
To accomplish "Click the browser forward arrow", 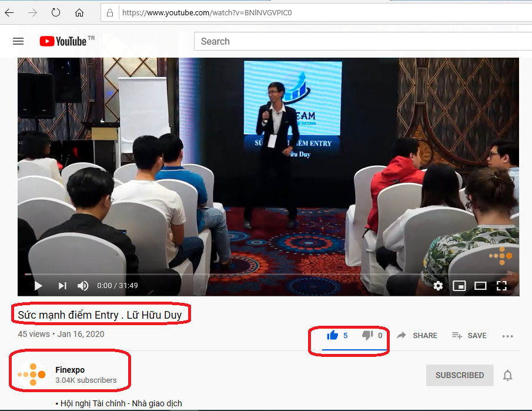I will point(32,13).
